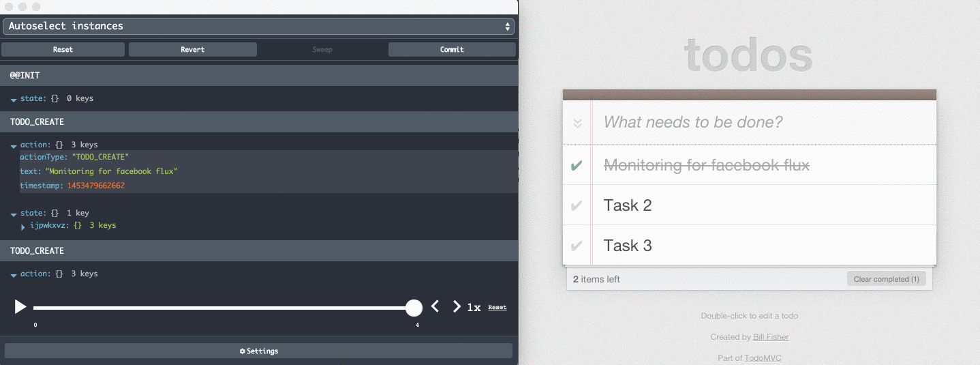The width and height of the screenshot is (980, 365).
Task: Click the Task 3 todo label
Action: 628,246
